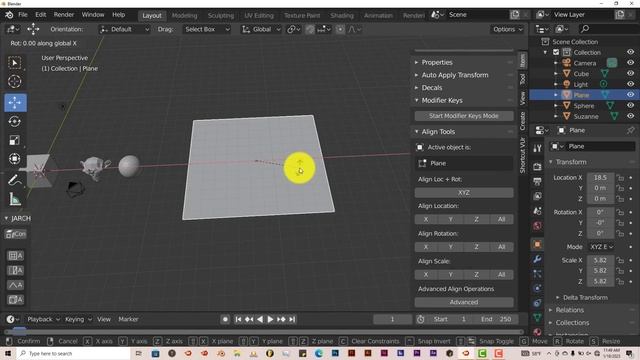Toggle auto keying record button
Image resolution: width=640 pixels, height=360 pixels.
[x=225, y=319]
